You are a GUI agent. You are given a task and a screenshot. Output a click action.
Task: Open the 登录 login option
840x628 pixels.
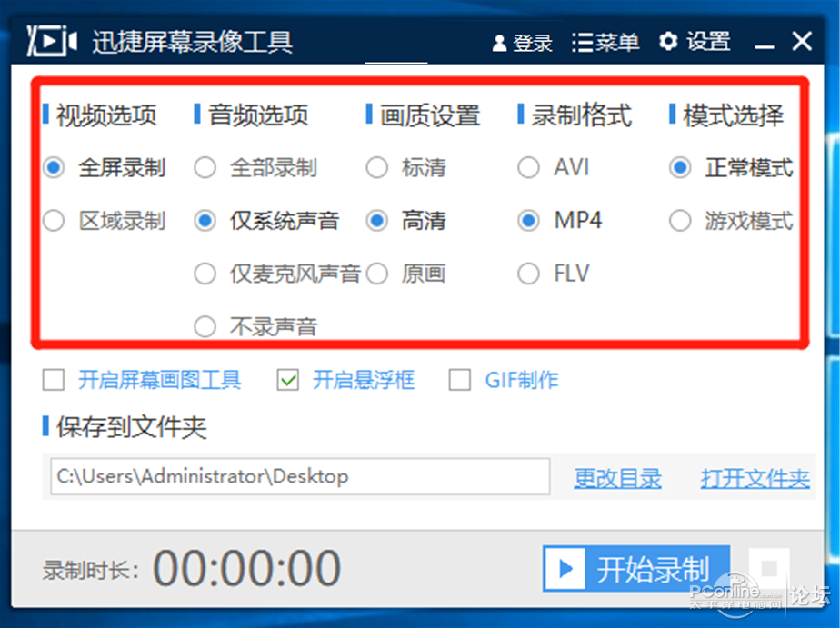click(x=522, y=43)
